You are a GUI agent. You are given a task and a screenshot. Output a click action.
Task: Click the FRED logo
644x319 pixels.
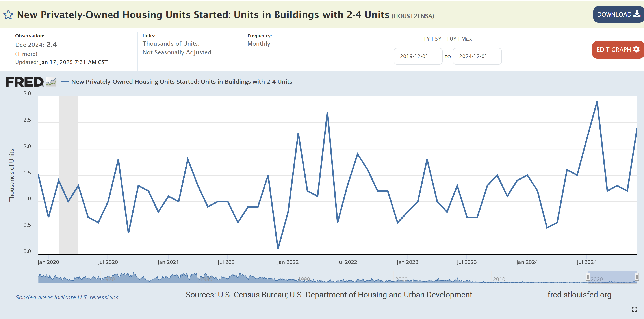pyautogui.click(x=24, y=82)
